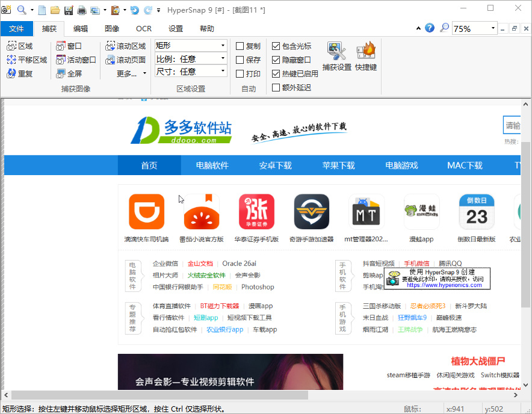
Task: Click 安卓下载 in the site navigation
Action: click(276, 165)
